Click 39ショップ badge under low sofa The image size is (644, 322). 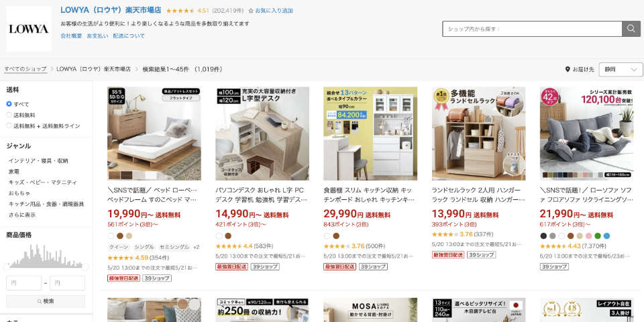554,266
